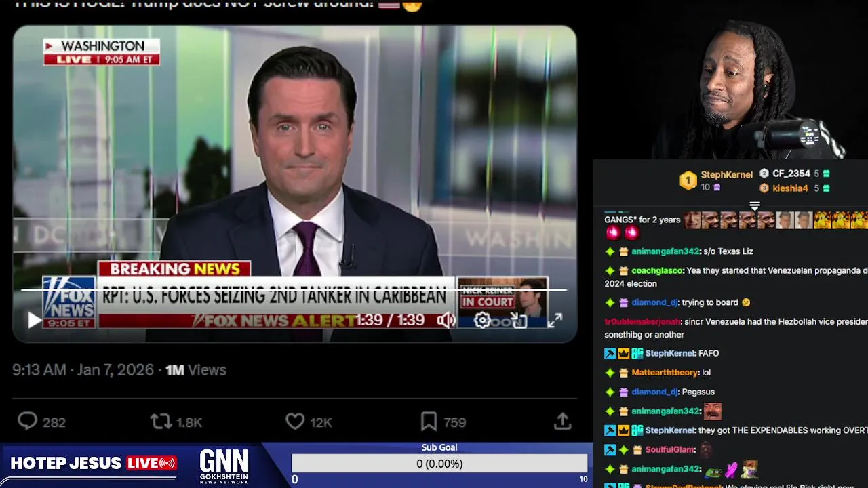
Task: Click the sword moderator badge on FAFO message
Action: pyautogui.click(x=610, y=354)
